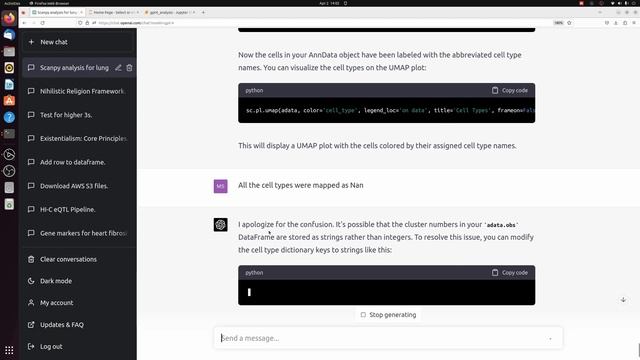Open the Firefox downloads panel
The width and height of the screenshot is (640, 360).
616,23
